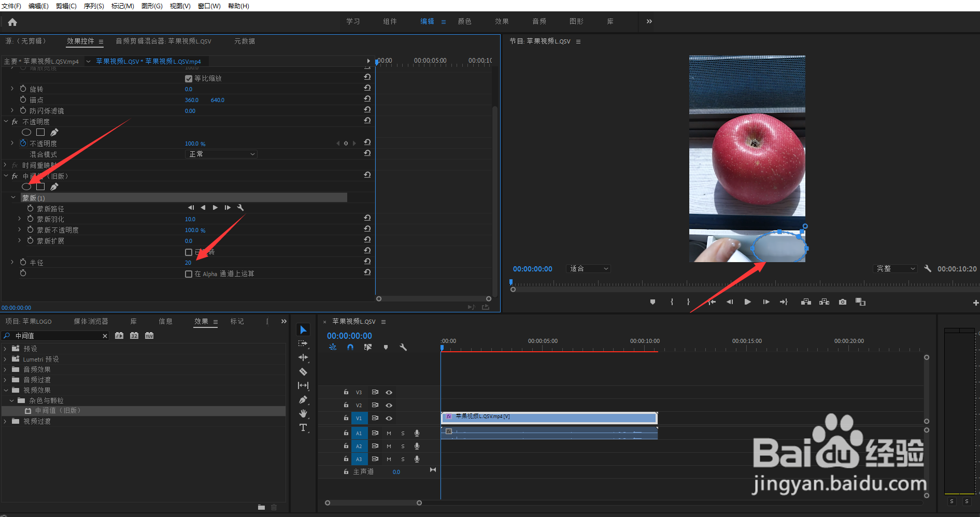Image resolution: width=980 pixels, height=517 pixels.
Task: Toggle V2 track output eye
Action: [x=389, y=405]
